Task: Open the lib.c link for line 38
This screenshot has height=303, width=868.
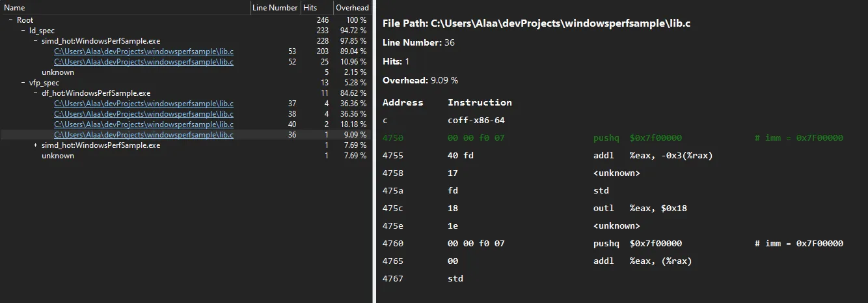Action: 143,114
